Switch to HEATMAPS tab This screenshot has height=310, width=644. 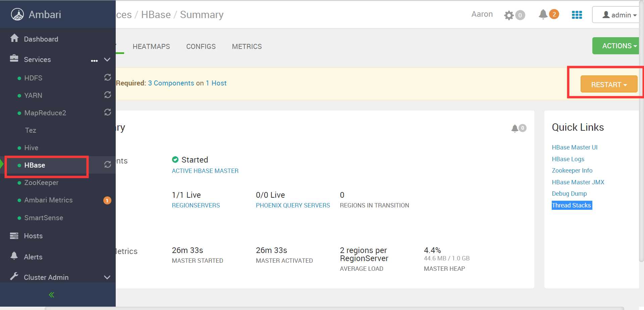click(151, 47)
